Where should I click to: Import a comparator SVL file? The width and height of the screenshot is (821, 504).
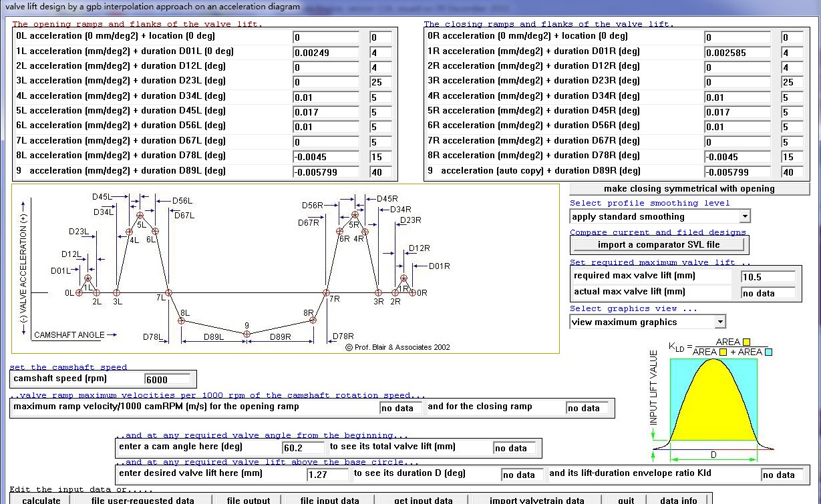tap(659, 245)
